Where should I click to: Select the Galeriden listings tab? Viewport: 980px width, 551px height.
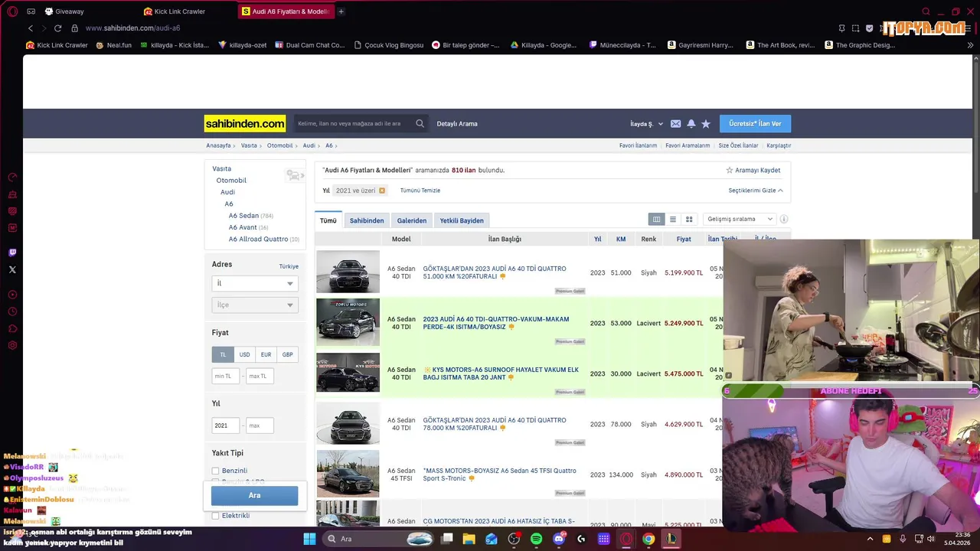pyautogui.click(x=412, y=220)
